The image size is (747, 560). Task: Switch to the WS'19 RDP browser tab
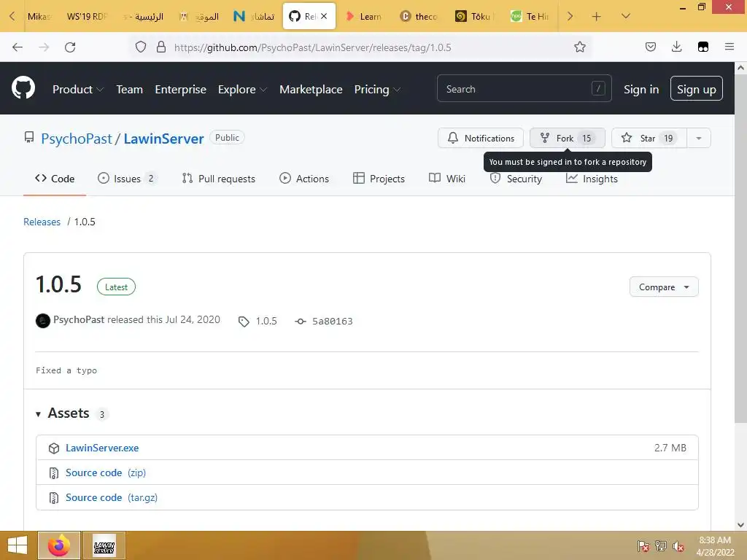[87, 16]
